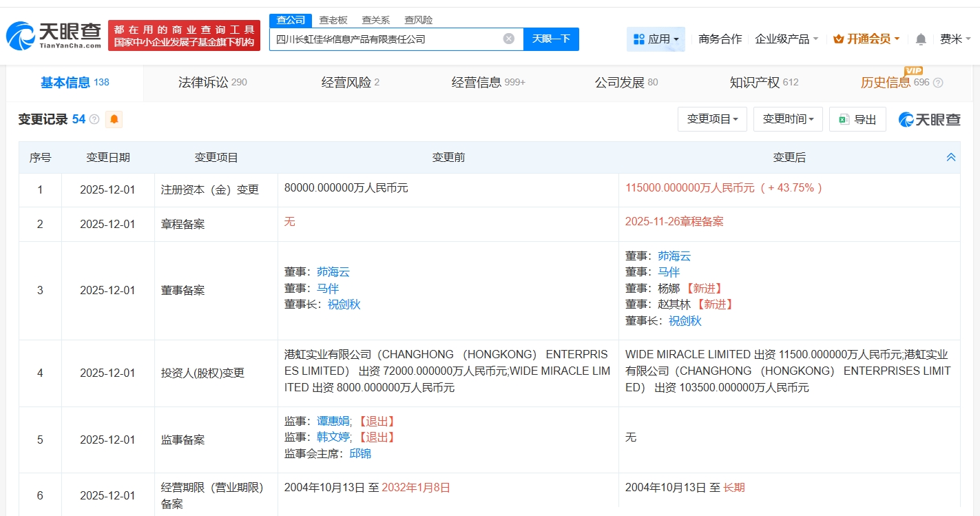Click the 天眼一下 search button

point(551,39)
